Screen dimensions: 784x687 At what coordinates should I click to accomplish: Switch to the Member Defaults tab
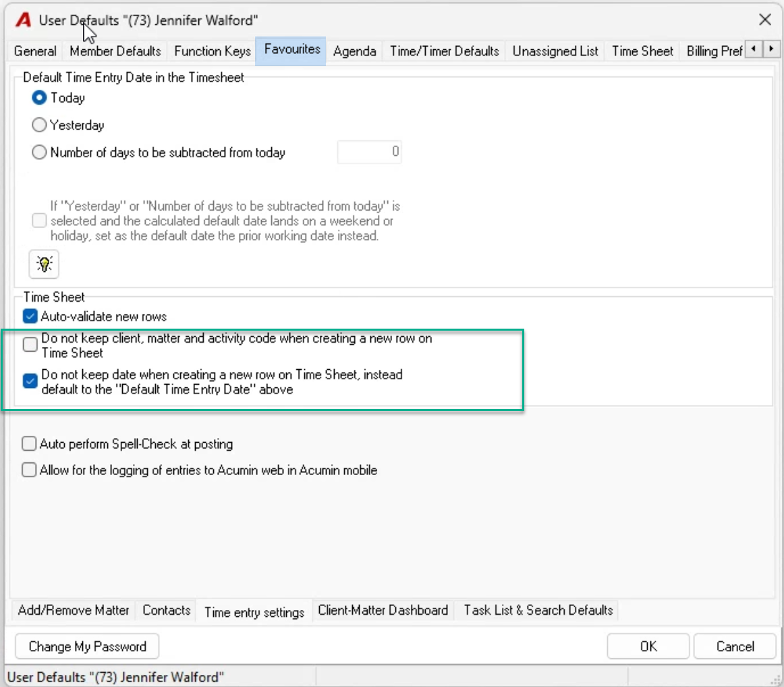[115, 51]
